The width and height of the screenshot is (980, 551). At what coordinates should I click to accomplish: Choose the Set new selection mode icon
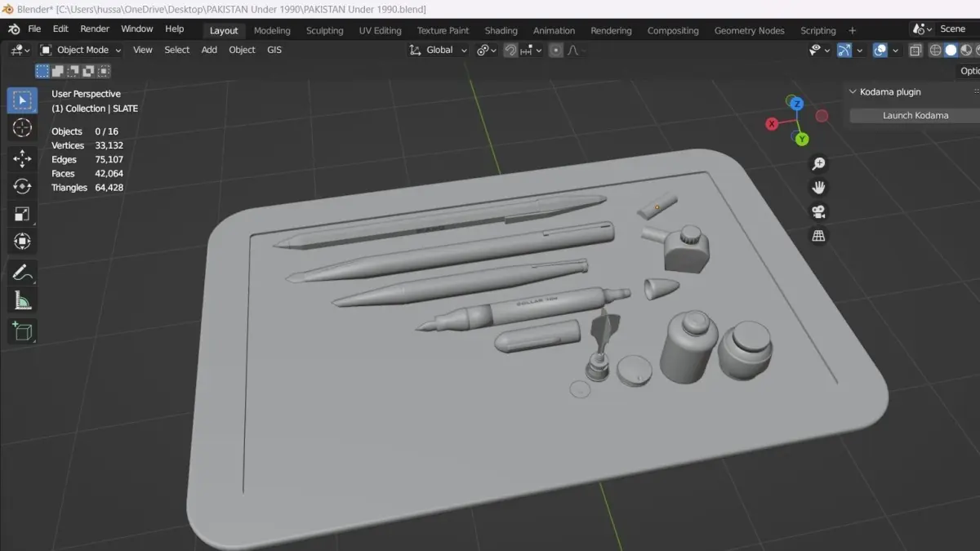42,71
